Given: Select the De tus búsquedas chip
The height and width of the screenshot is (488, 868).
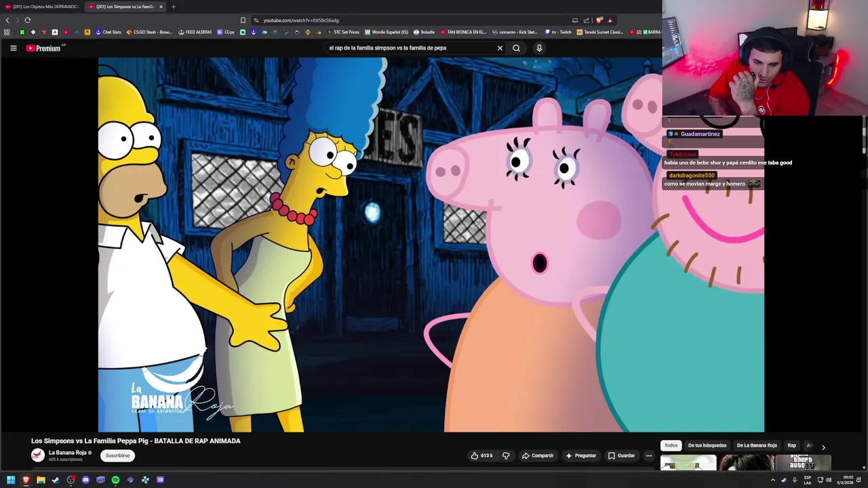Looking at the screenshot, I should point(707,445).
